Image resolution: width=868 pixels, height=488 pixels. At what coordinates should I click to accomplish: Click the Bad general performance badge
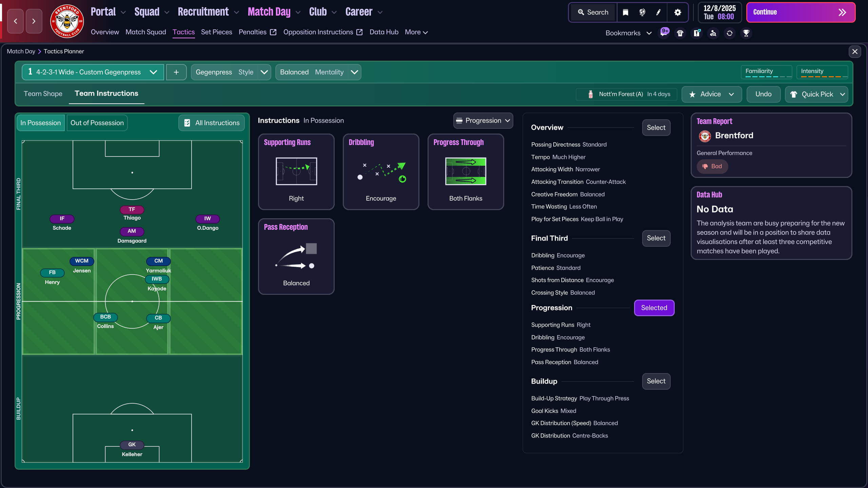point(712,166)
